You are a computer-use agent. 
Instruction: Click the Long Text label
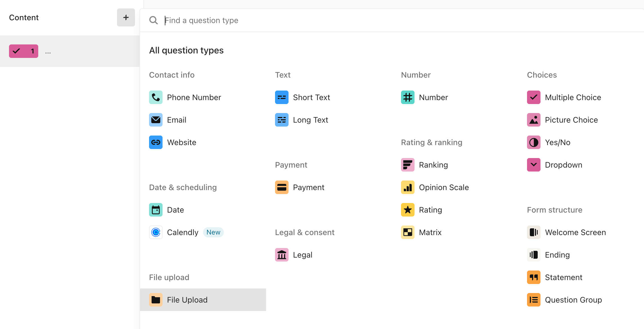[310, 120]
